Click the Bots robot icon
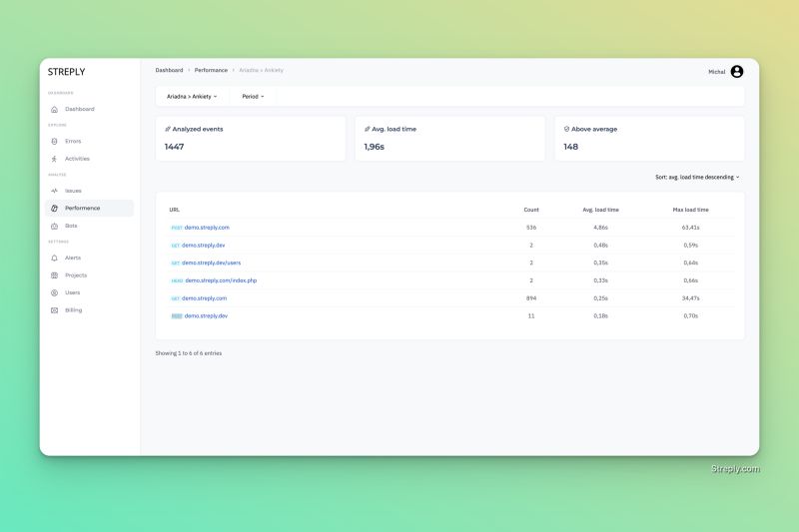The image size is (799, 532). tap(55, 226)
